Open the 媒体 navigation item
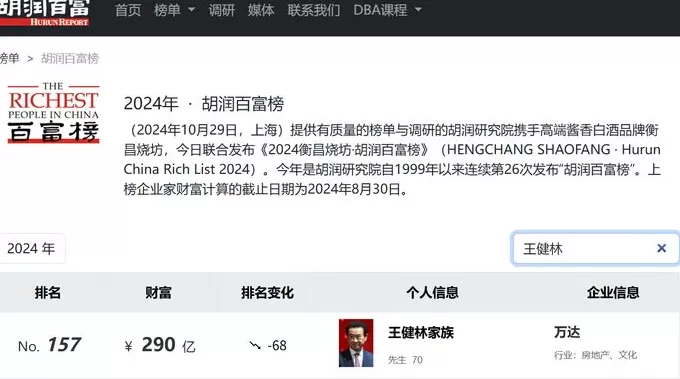Viewport: 680px width, 379px height. (261, 10)
